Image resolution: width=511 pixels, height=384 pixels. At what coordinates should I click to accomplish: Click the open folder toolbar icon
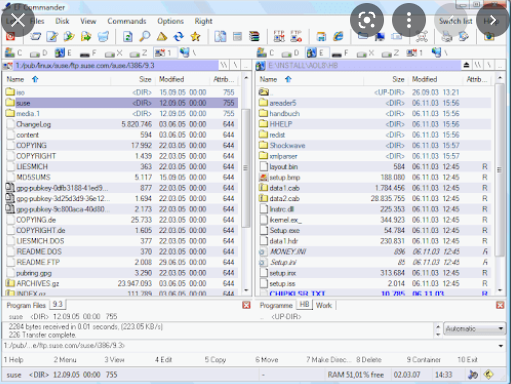point(36,36)
